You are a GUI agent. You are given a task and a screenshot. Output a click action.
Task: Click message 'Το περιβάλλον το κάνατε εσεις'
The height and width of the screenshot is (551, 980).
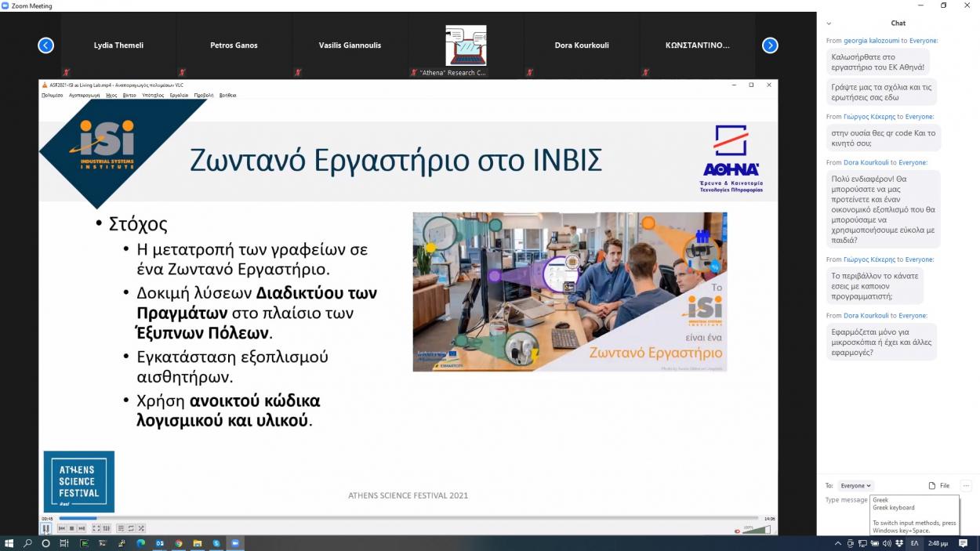click(875, 286)
